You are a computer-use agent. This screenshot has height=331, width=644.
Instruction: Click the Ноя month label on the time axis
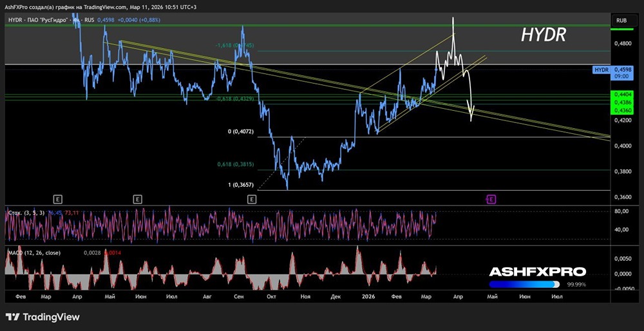tap(305, 296)
